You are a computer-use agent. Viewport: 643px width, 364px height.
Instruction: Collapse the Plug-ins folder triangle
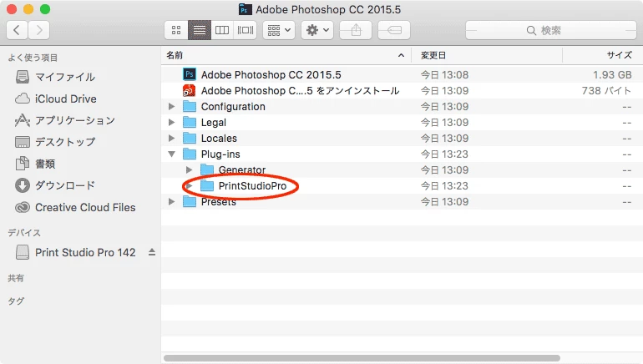(x=171, y=154)
